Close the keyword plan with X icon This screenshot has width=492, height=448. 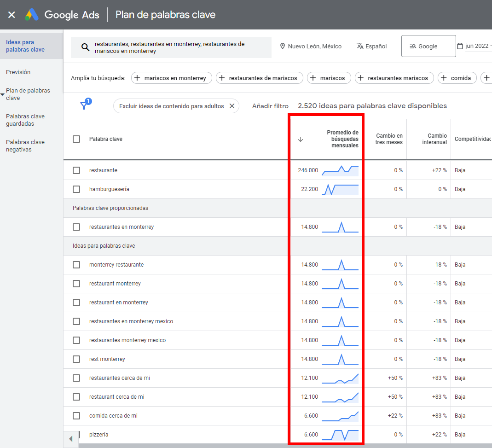(12, 15)
